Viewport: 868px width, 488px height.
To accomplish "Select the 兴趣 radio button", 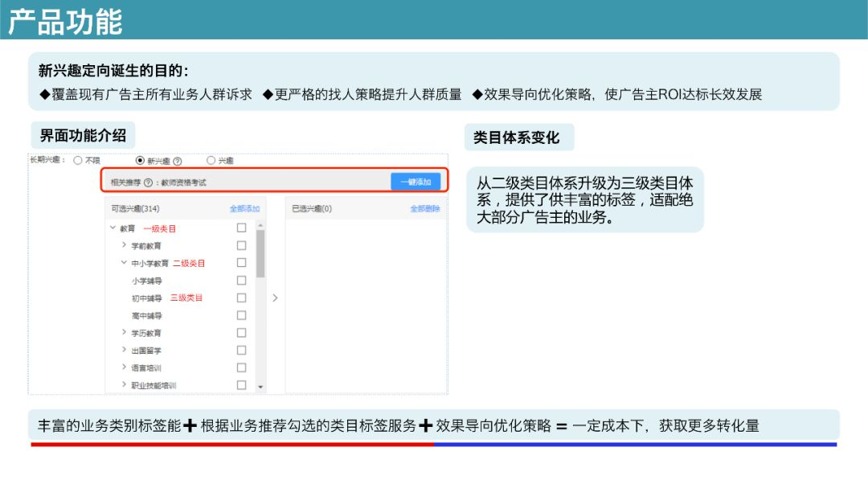I will tap(210, 160).
